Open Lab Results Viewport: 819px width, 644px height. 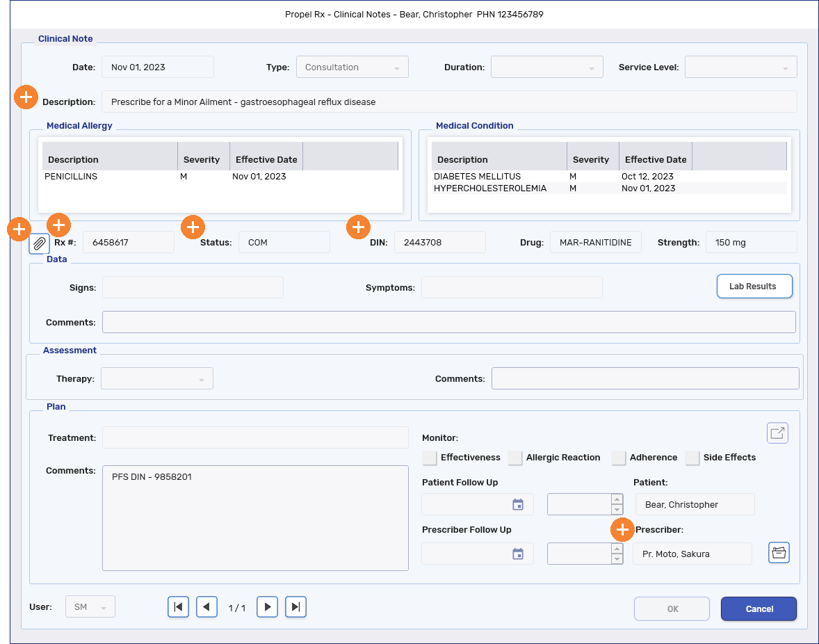point(754,286)
